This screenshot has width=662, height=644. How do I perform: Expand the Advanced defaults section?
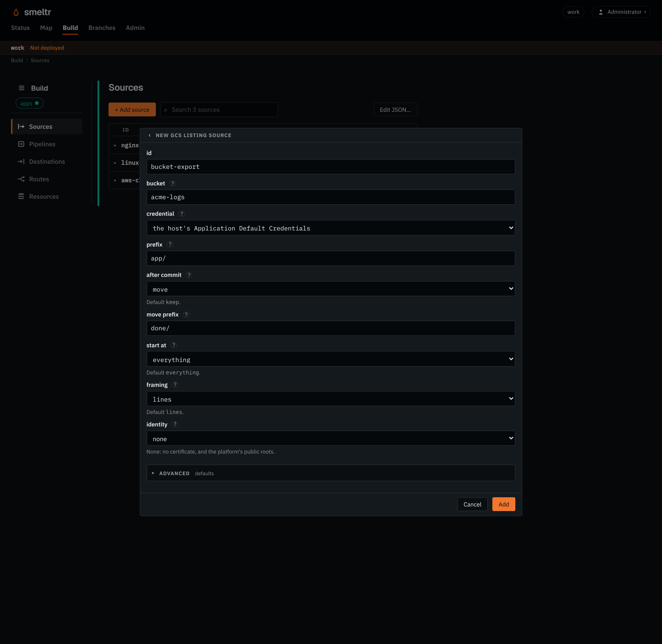tap(331, 473)
